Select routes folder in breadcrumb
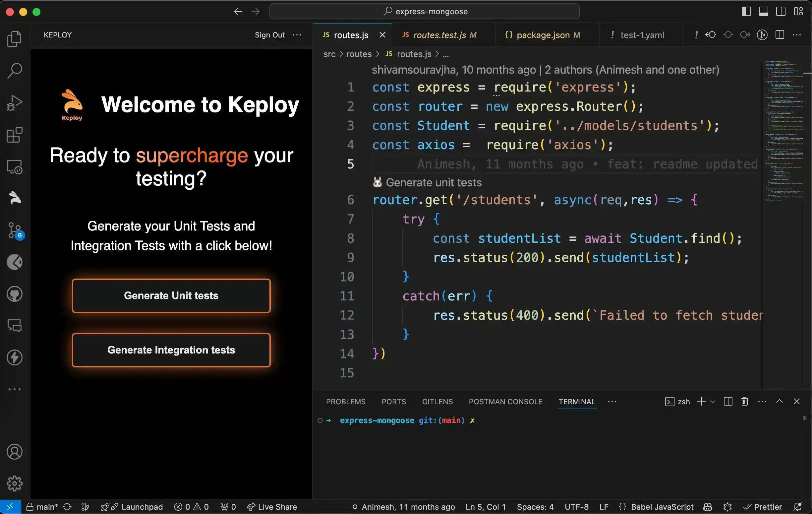Screen dimensions: 812x514 pos(359,54)
